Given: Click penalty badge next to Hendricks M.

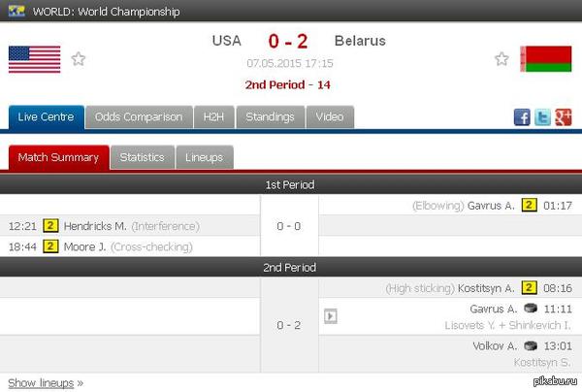Looking at the screenshot, I should click(50, 226).
